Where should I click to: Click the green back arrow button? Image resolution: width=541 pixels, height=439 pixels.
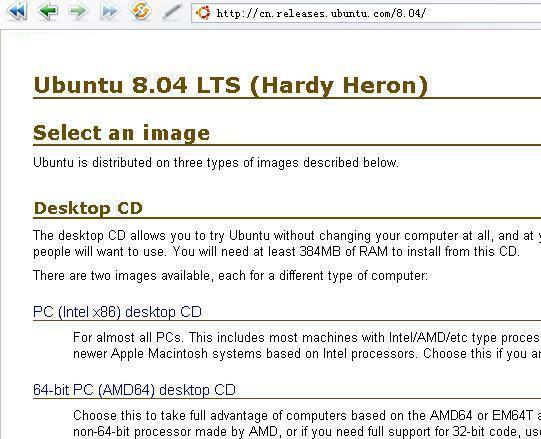48,11
